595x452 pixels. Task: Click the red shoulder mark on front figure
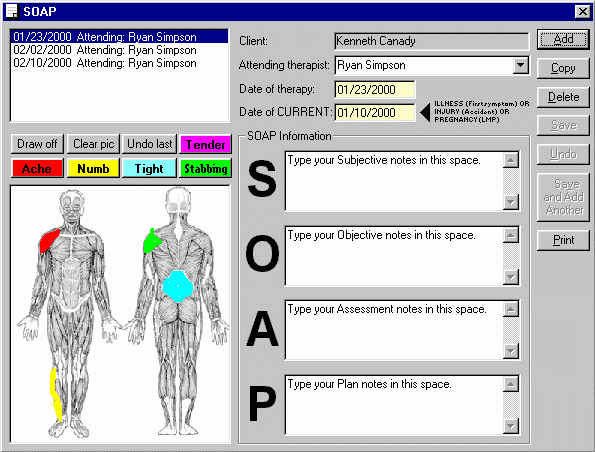[x=49, y=241]
